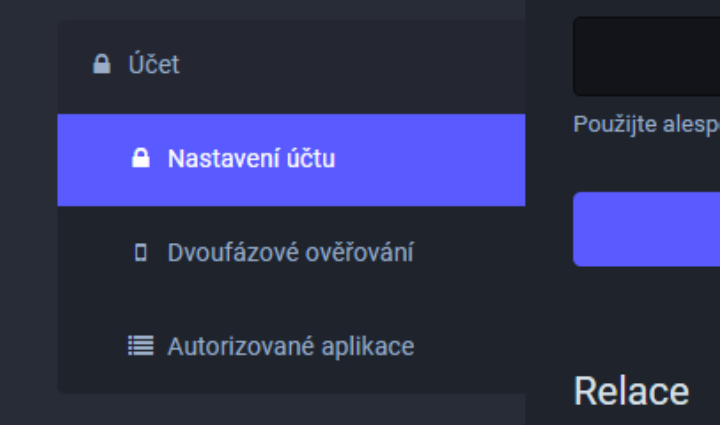Click the Relace section heading
The image size is (720, 425).
631,391
